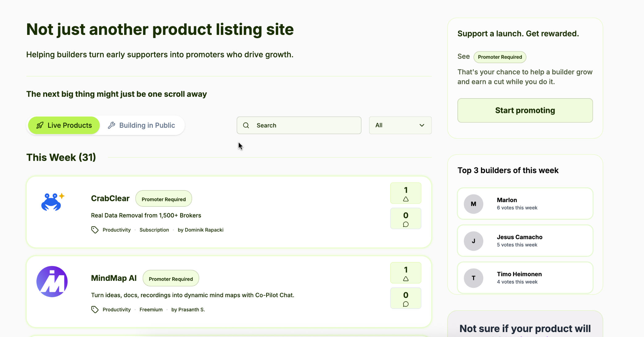
Task: Click the magnifier icon in Search field
Action: click(x=246, y=125)
